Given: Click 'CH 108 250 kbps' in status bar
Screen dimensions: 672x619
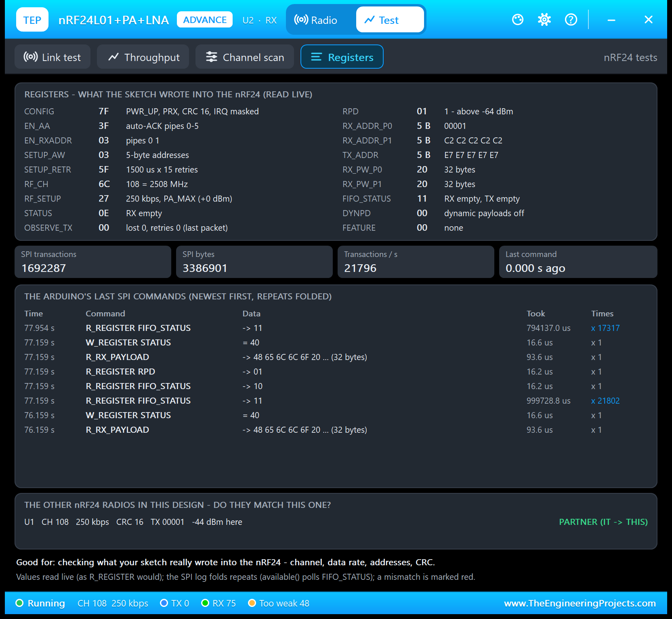Looking at the screenshot, I should pos(113,603).
